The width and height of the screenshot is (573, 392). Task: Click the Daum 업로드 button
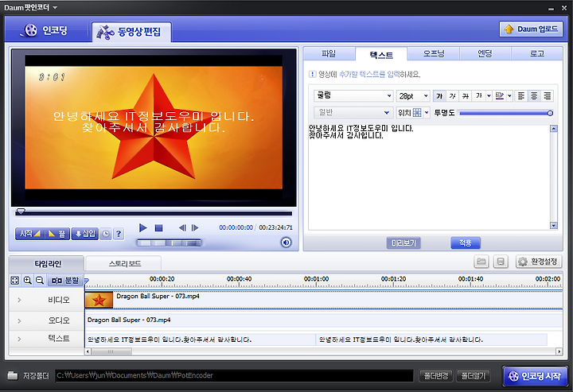(x=531, y=29)
